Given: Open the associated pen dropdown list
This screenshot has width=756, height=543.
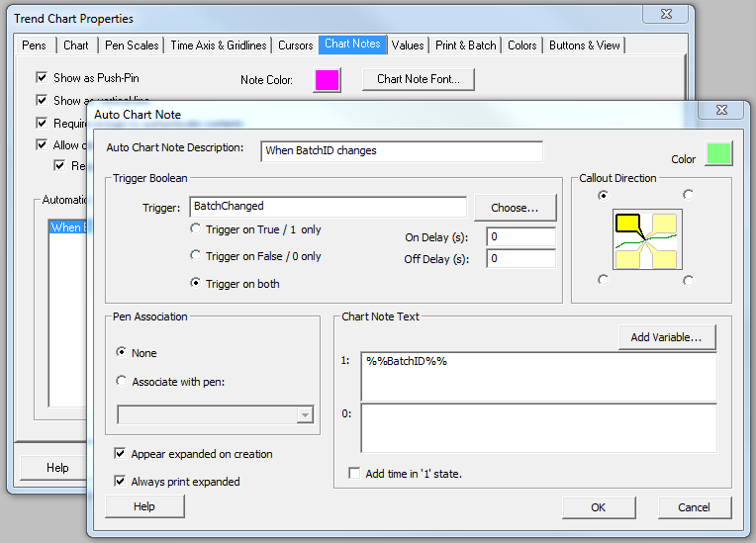Looking at the screenshot, I should tap(305, 415).
